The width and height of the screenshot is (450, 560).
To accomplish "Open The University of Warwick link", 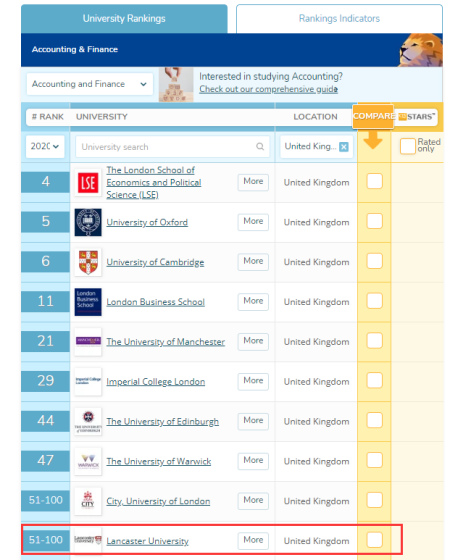I will (x=159, y=461).
